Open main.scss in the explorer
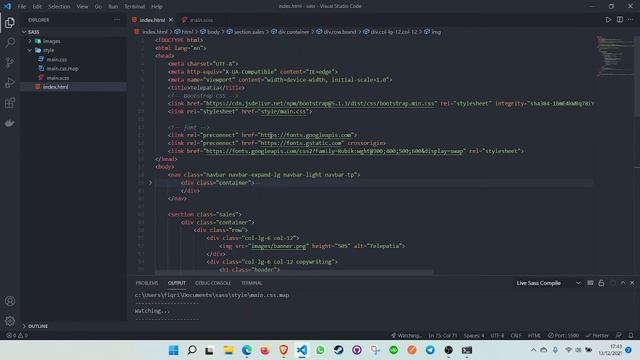 pyautogui.click(x=58, y=78)
